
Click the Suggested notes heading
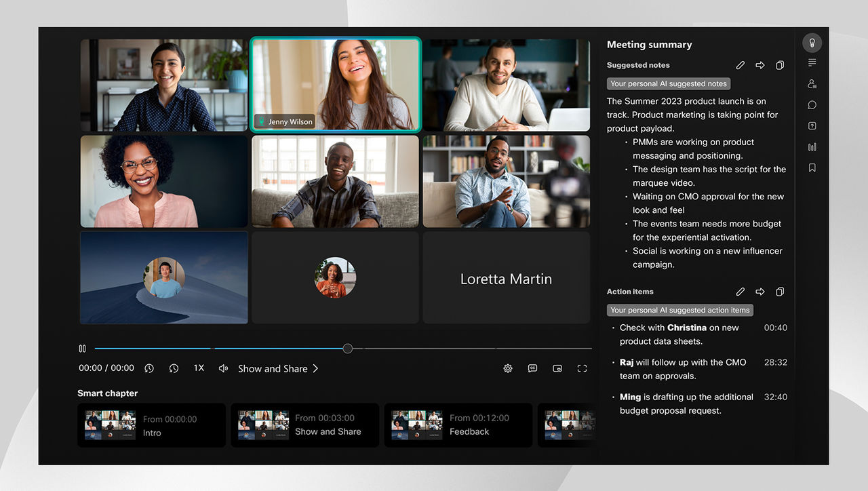click(x=638, y=65)
